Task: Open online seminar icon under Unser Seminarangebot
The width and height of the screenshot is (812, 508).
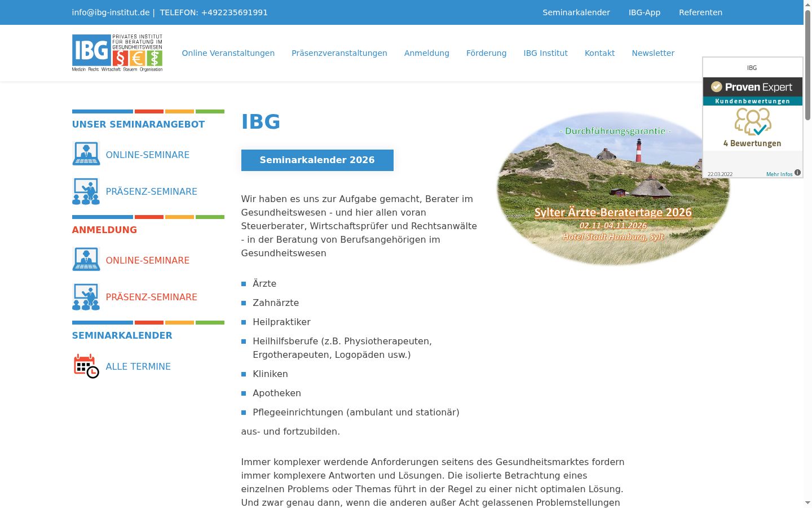Action: (x=86, y=154)
